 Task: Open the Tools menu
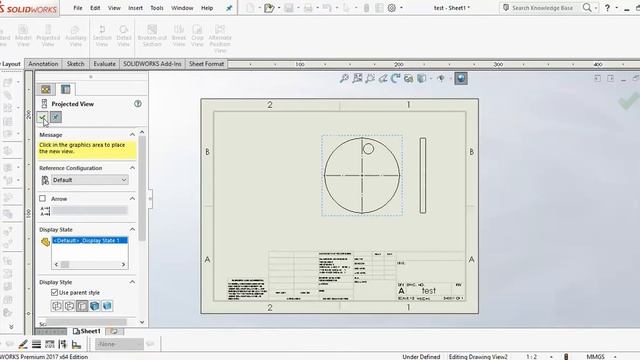157,8
